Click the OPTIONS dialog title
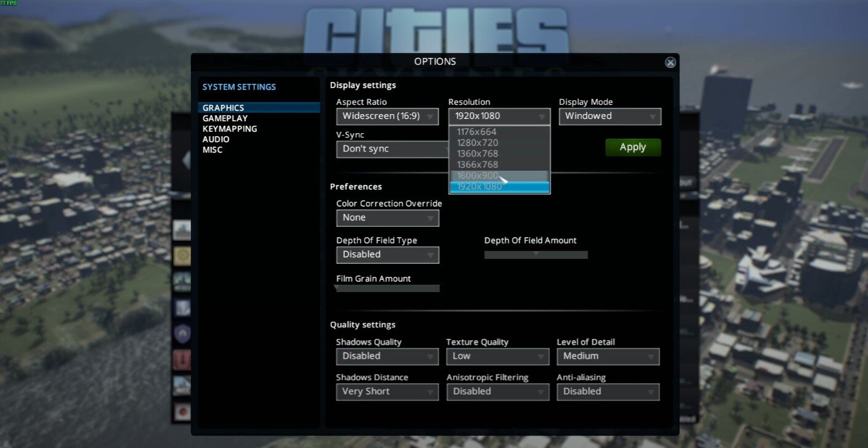This screenshot has height=448, width=868. click(435, 62)
